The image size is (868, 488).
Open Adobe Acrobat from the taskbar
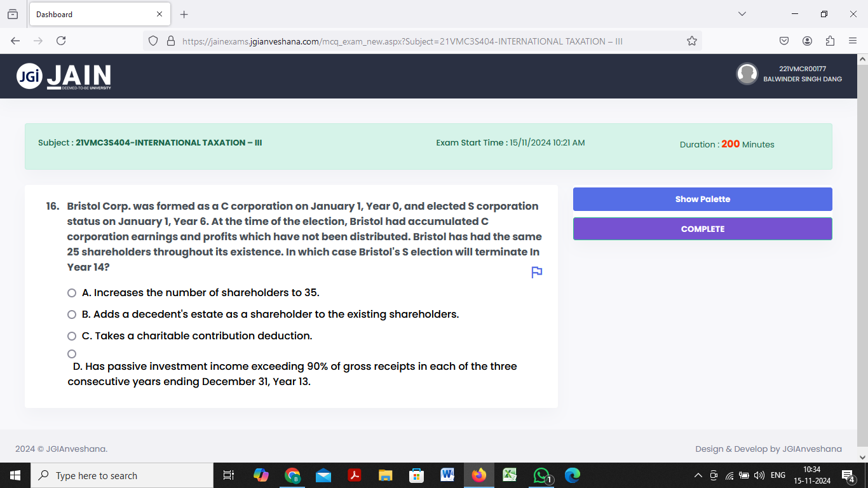click(x=354, y=475)
